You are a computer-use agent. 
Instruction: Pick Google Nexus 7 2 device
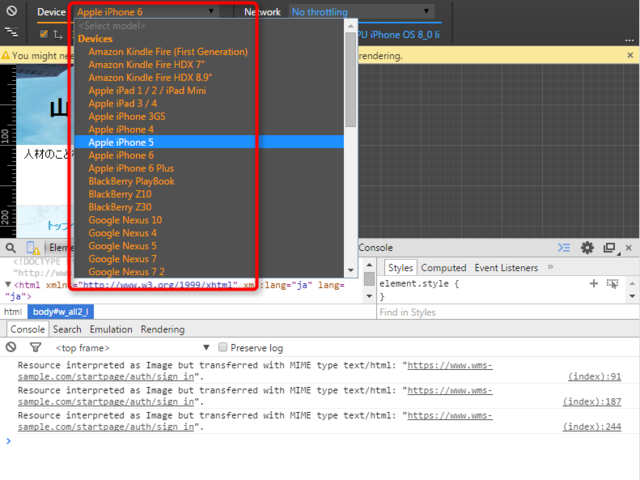click(x=209, y=272)
